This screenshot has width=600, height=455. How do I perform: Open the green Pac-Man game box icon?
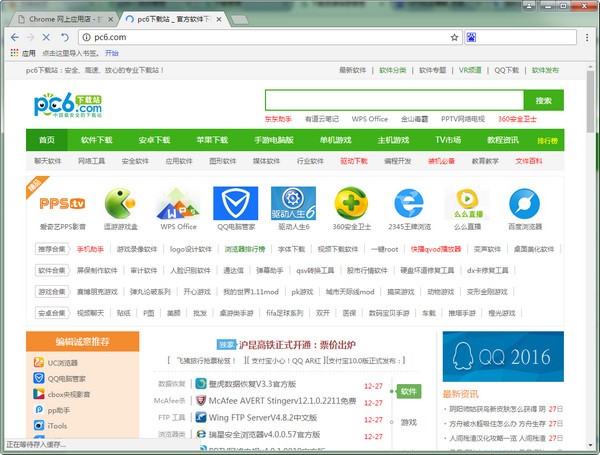(x=120, y=203)
